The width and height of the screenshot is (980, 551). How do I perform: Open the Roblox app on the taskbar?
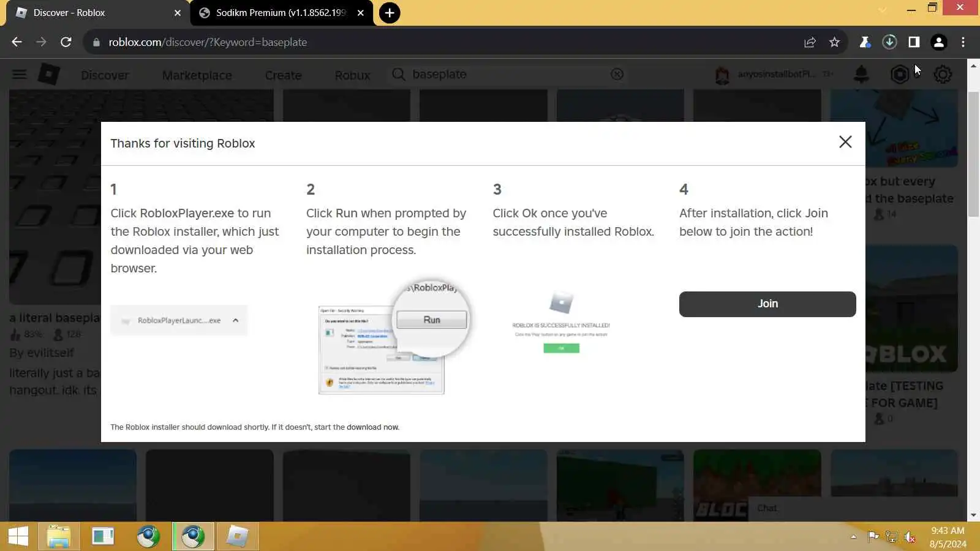[x=238, y=537]
